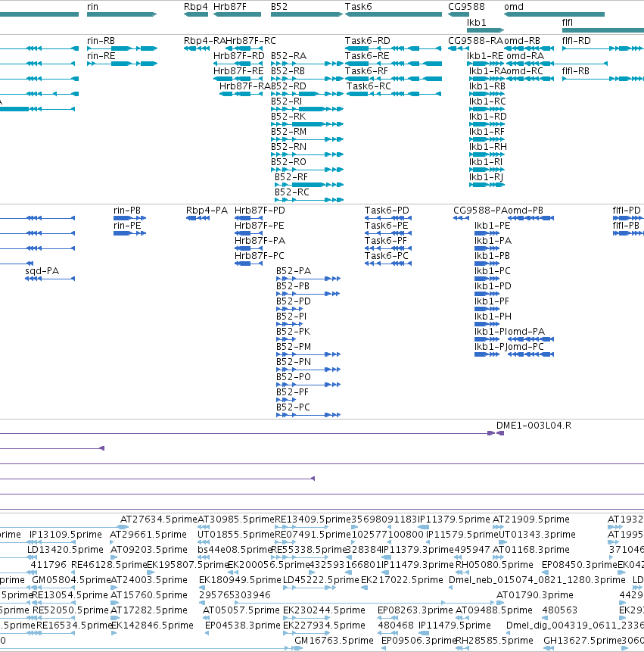Click the lkb1-RB transcript
The width and height of the screenshot is (644, 652).
pyautogui.click(x=487, y=94)
